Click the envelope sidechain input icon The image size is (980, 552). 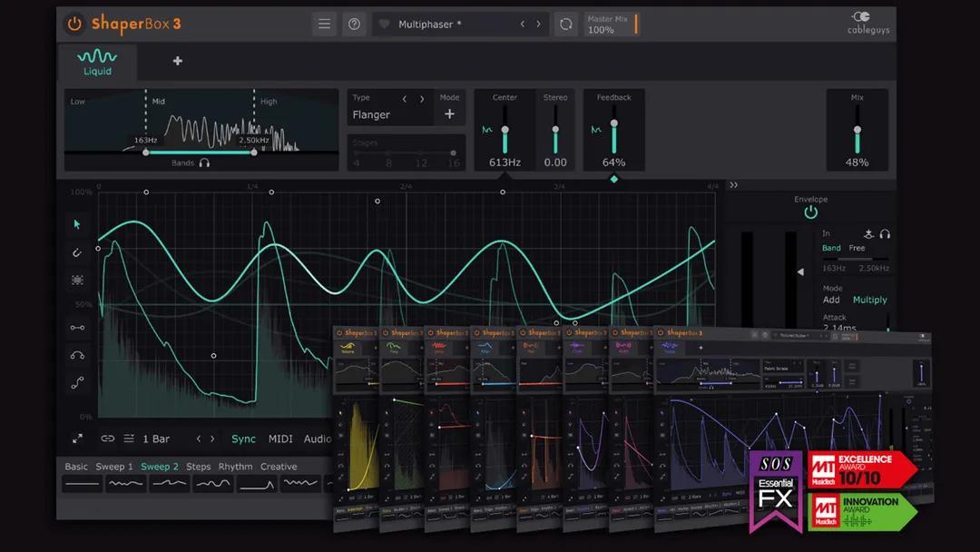pos(868,234)
